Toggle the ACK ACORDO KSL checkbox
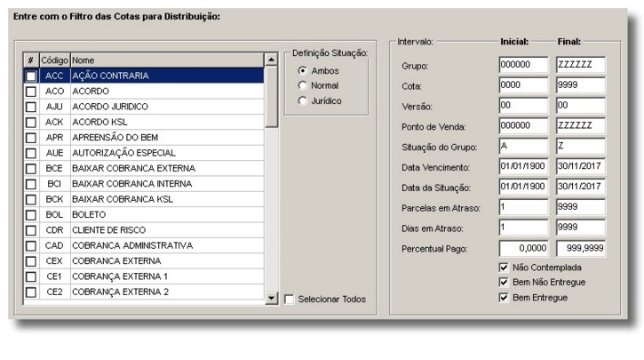 tap(31, 123)
